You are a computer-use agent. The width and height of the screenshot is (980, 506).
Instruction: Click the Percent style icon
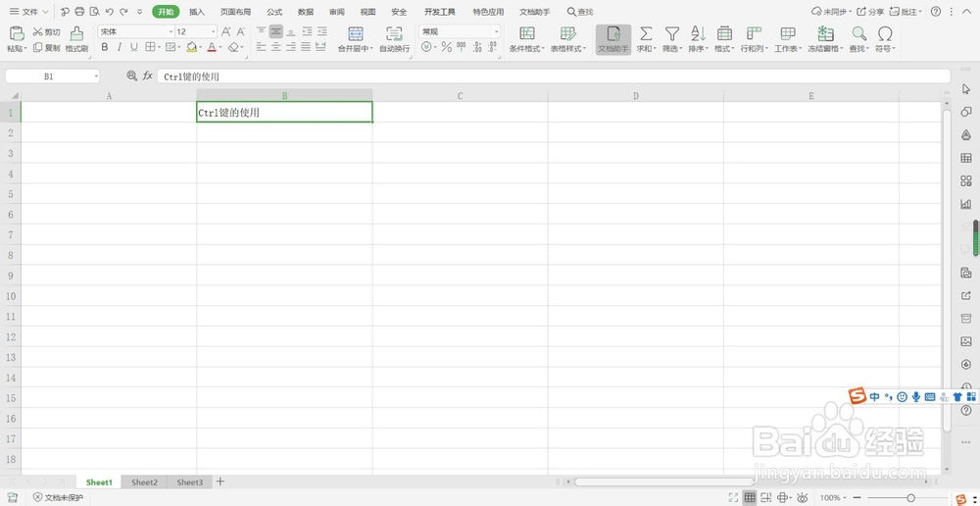(446, 47)
